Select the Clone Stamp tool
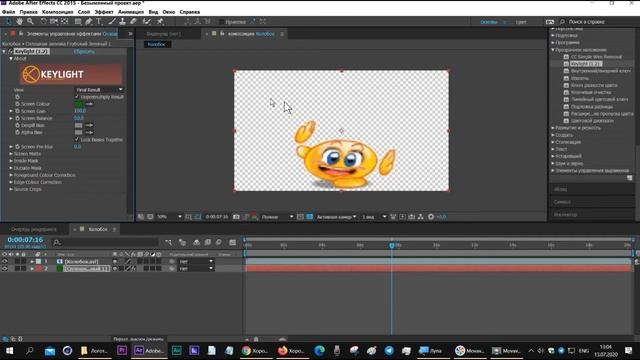This screenshot has width=640, height=360. [x=122, y=21]
